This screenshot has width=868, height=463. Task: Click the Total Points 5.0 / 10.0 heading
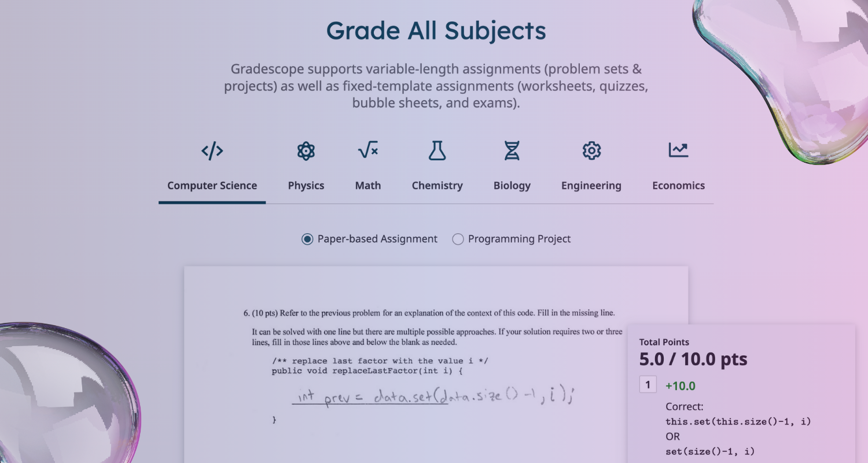tap(693, 353)
